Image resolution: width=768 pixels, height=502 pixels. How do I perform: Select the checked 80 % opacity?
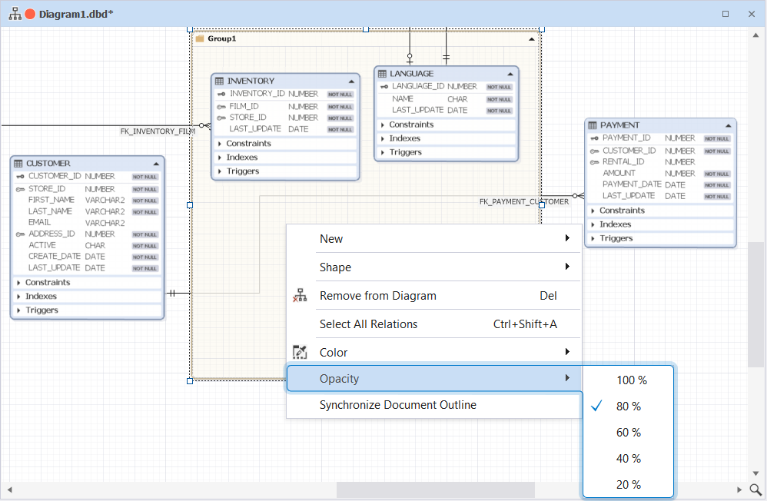(630, 406)
